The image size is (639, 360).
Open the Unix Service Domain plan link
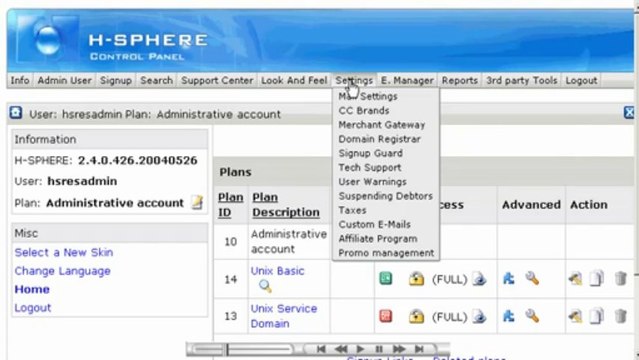pyautogui.click(x=284, y=316)
